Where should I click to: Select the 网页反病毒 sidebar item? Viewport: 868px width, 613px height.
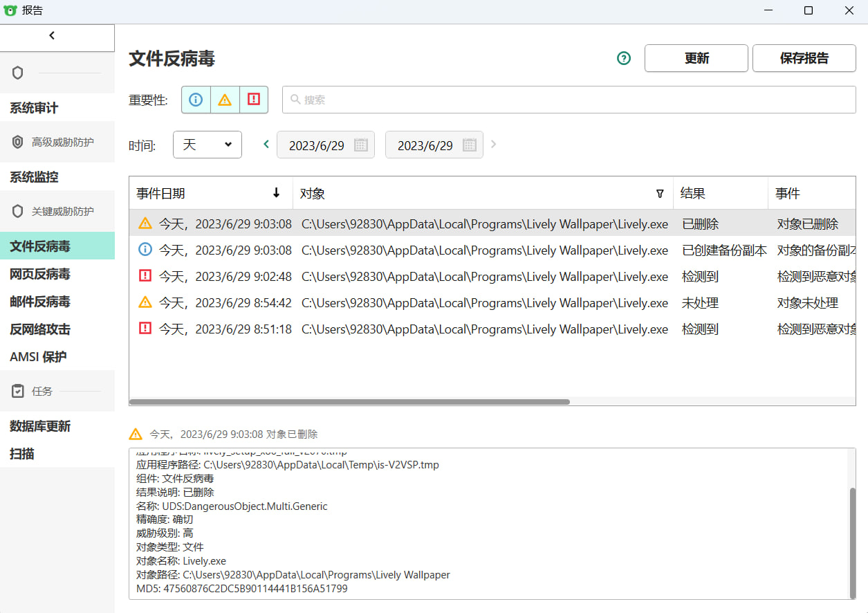(39, 274)
